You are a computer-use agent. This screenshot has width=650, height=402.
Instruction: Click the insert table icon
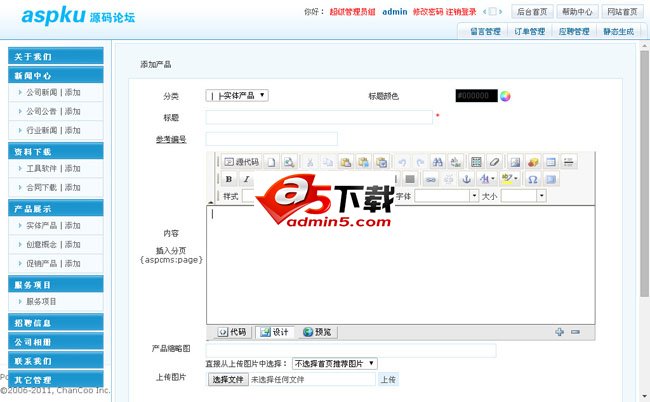click(x=551, y=162)
